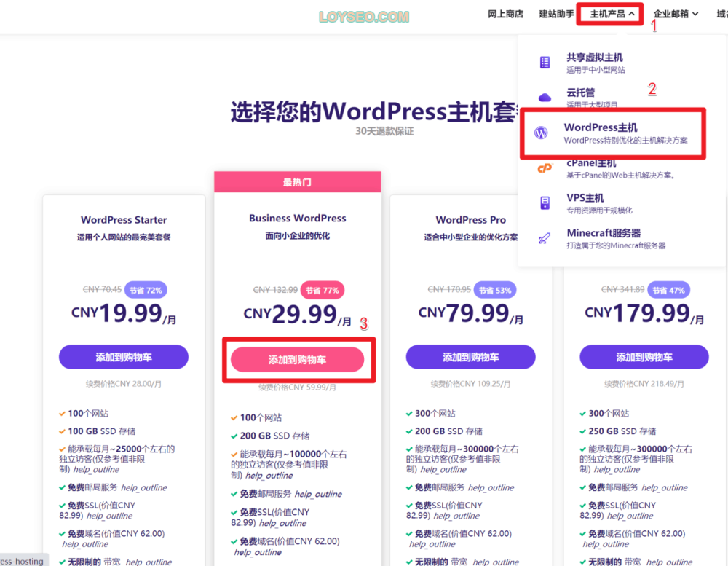The height and width of the screenshot is (566, 728).
Task: Click crossed-out price CNY 132.99
Action: 275,290
